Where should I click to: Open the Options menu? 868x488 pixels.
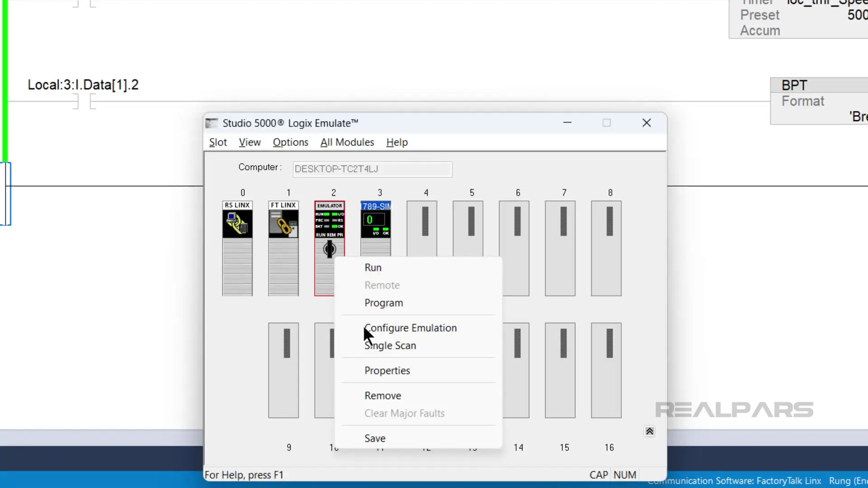(290, 142)
